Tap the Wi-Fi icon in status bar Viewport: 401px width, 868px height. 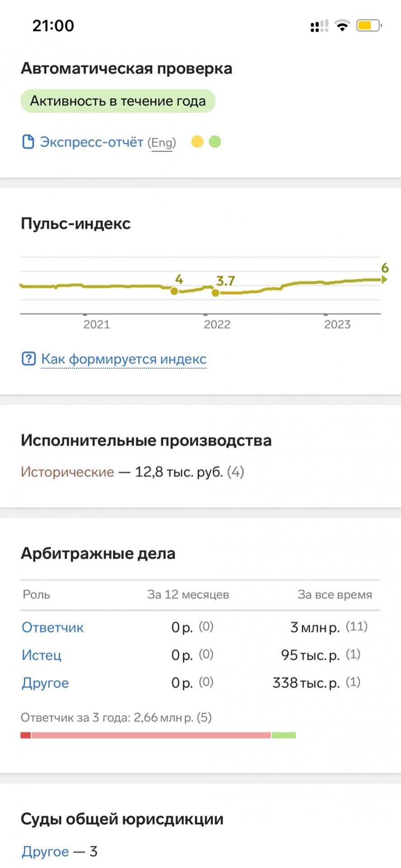tap(343, 26)
